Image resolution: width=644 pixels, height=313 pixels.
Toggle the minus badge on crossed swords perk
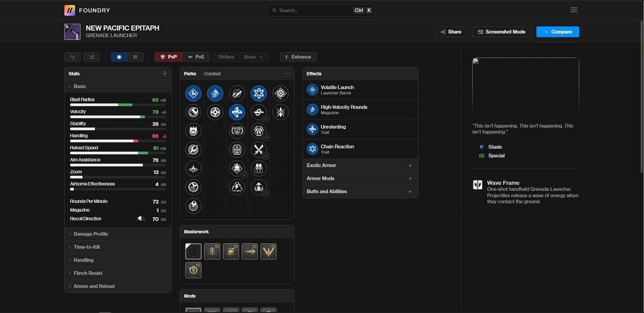(266, 156)
